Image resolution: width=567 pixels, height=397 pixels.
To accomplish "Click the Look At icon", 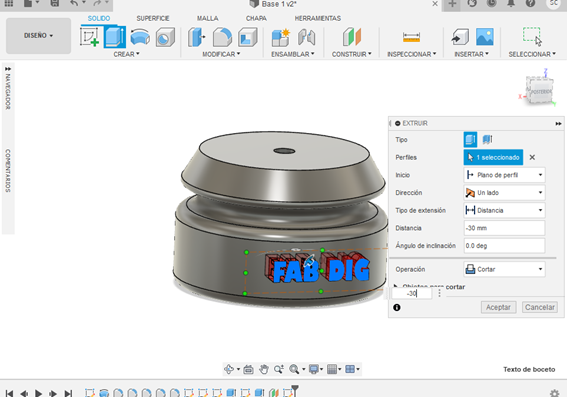I will [248, 369].
